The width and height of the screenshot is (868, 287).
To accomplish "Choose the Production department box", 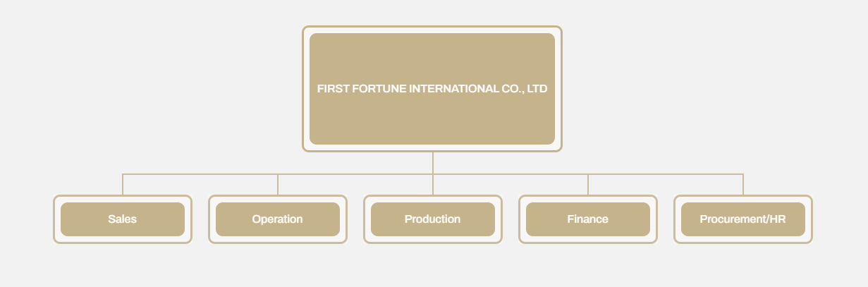I will pos(433,219).
